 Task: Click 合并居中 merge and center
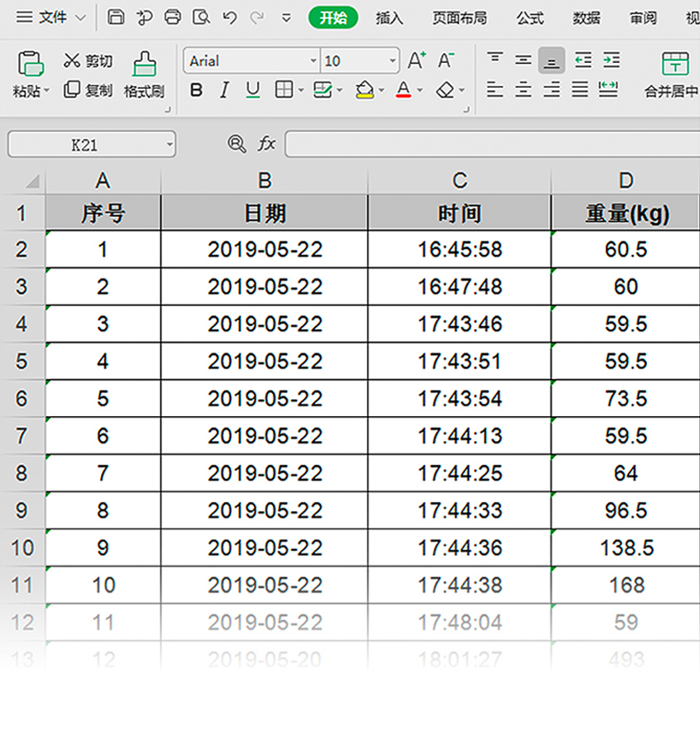pos(672,75)
